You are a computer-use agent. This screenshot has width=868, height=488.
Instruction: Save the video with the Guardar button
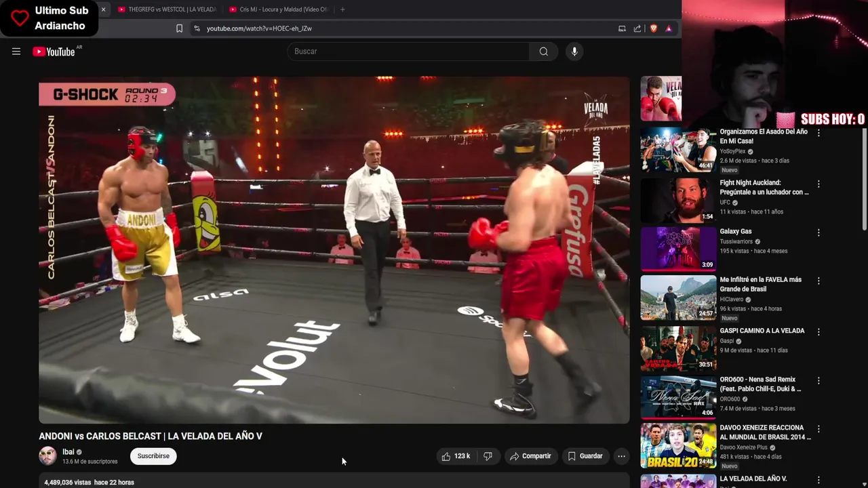point(585,456)
